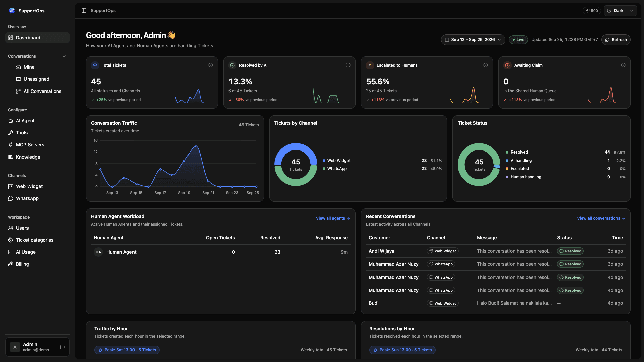Open info icon on Awaiting Claim card
This screenshot has width=644, height=362.
623,65
